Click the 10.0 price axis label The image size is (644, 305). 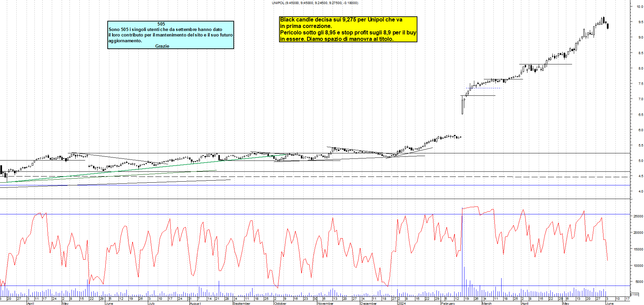point(640,6)
